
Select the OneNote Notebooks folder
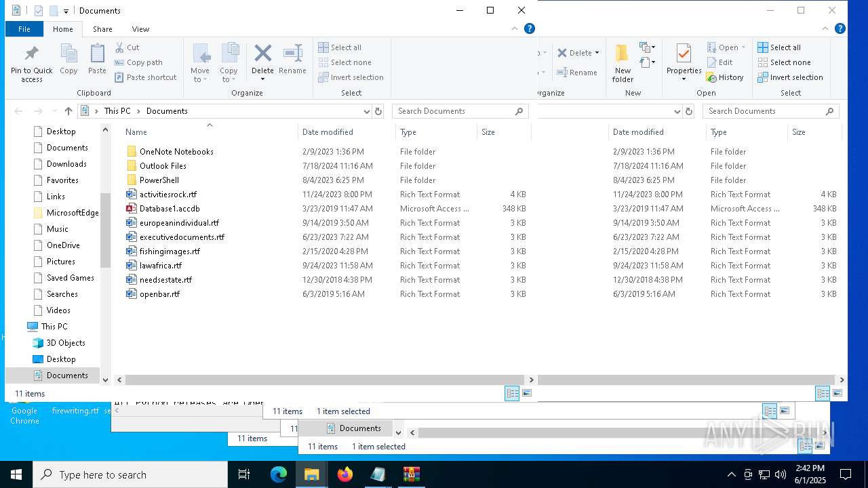(176, 152)
